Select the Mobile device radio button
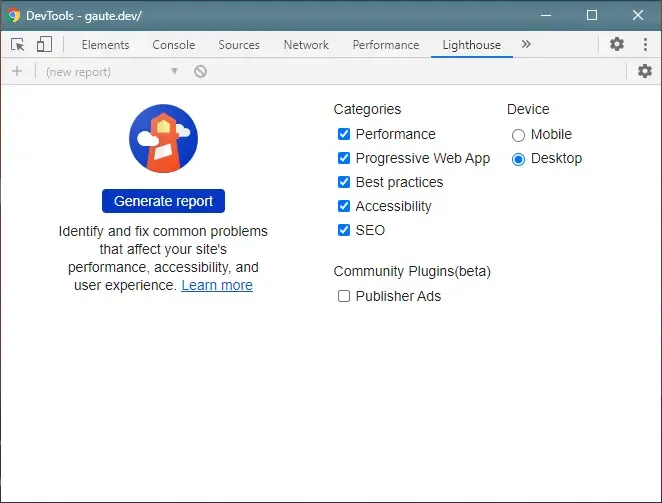662x503 pixels. 518,135
